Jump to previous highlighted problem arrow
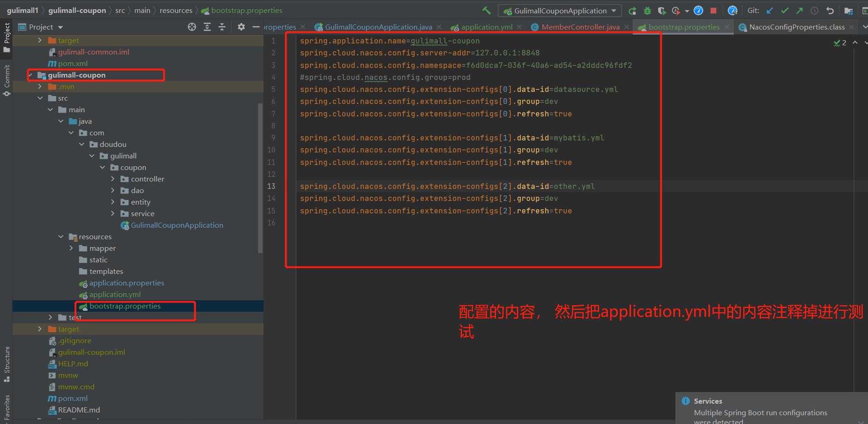Image resolution: width=868 pixels, height=424 pixels. pyautogui.click(x=855, y=42)
